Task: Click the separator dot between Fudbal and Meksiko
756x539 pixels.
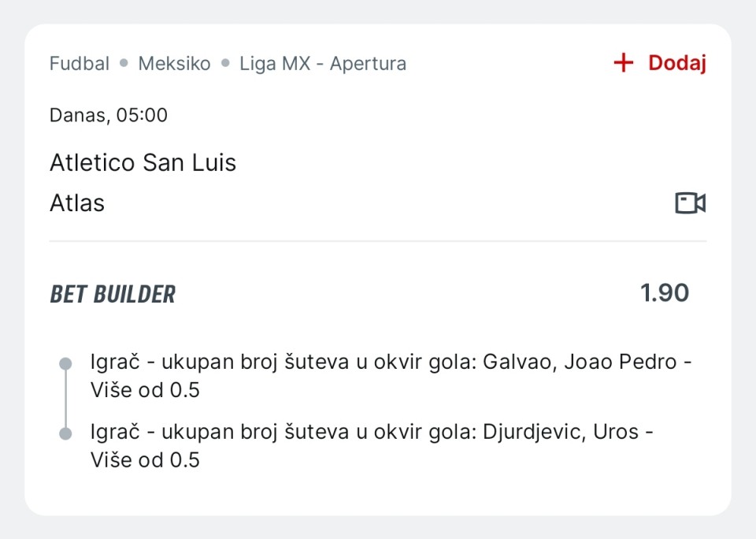Action: pos(124,64)
